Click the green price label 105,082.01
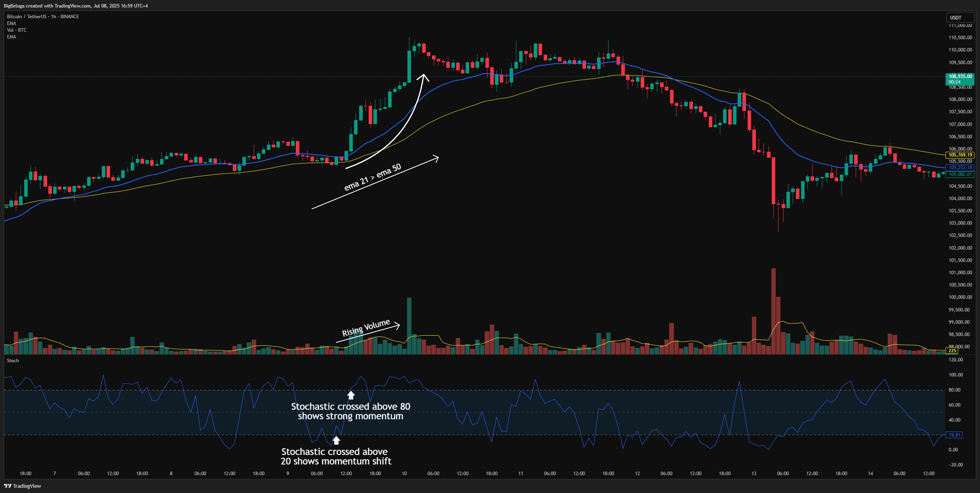The width and height of the screenshot is (980, 493). [960, 174]
